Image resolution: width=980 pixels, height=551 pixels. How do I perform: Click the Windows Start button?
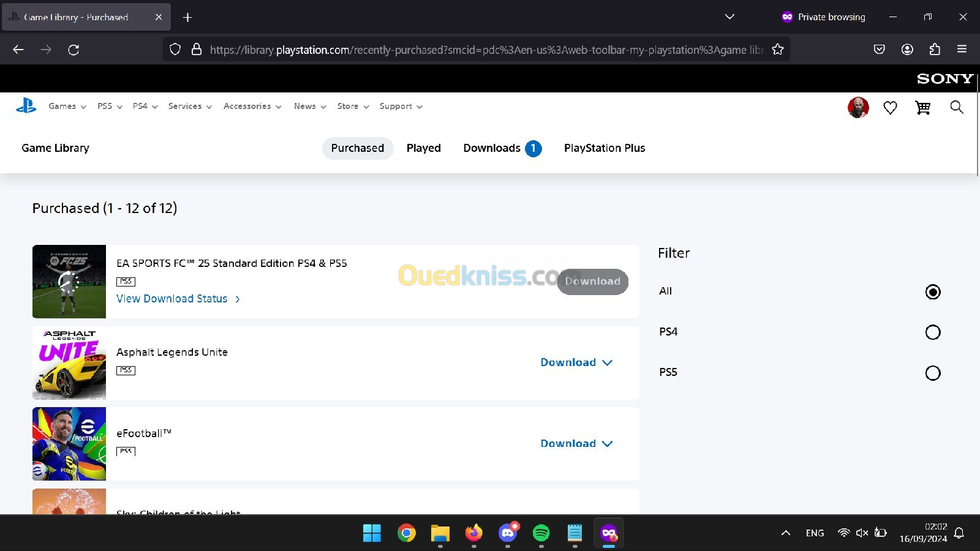pyautogui.click(x=372, y=533)
